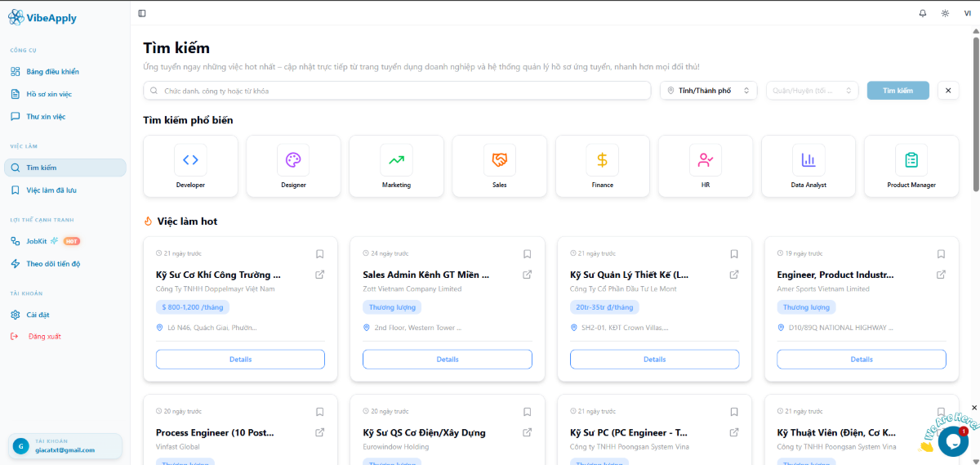Click the Eurowindow Holding company name
Viewport: 980px width, 465px height.
[395, 447]
